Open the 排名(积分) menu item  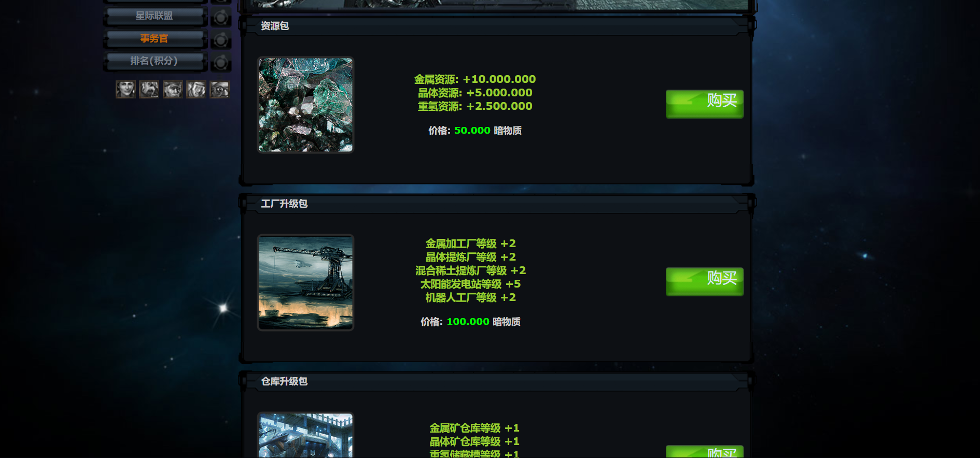155,61
